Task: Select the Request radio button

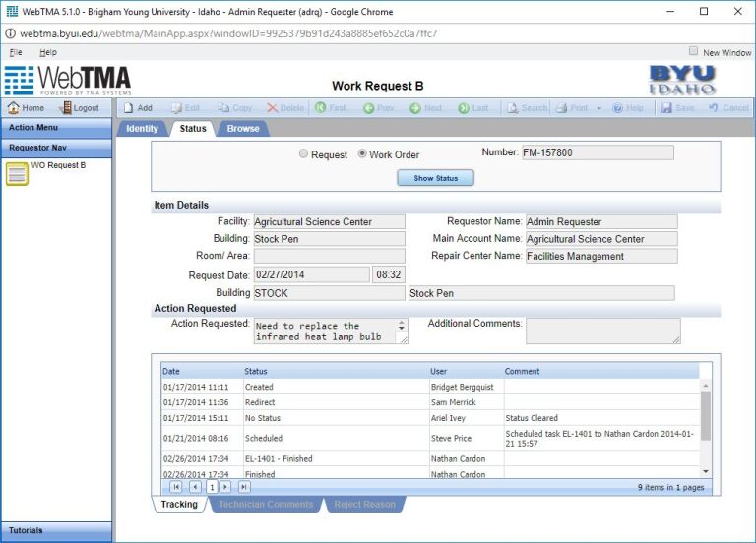Action: (x=303, y=153)
